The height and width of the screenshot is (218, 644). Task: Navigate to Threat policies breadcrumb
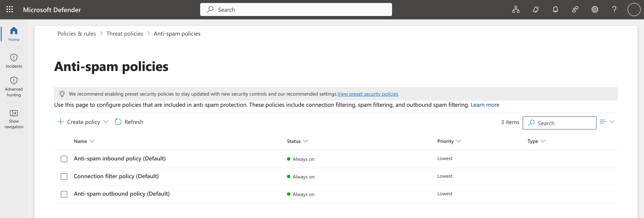(124, 34)
